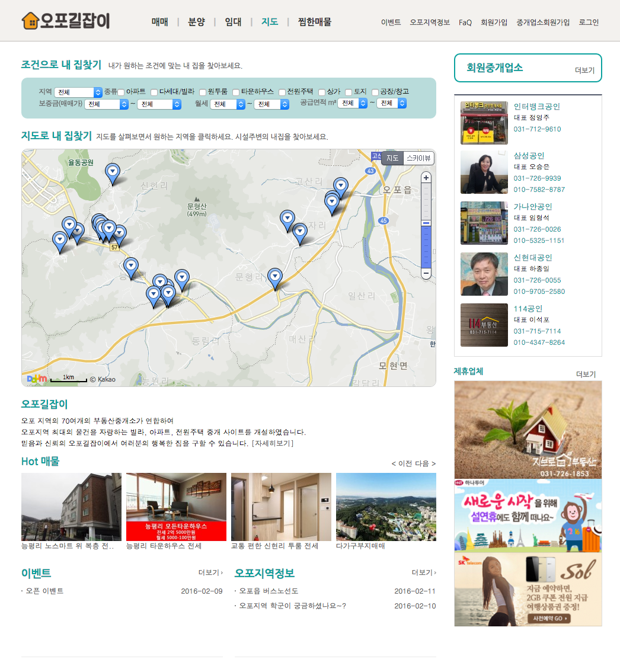Enable the 아파트 property type checkbox
The image size is (620, 672).
121,92
